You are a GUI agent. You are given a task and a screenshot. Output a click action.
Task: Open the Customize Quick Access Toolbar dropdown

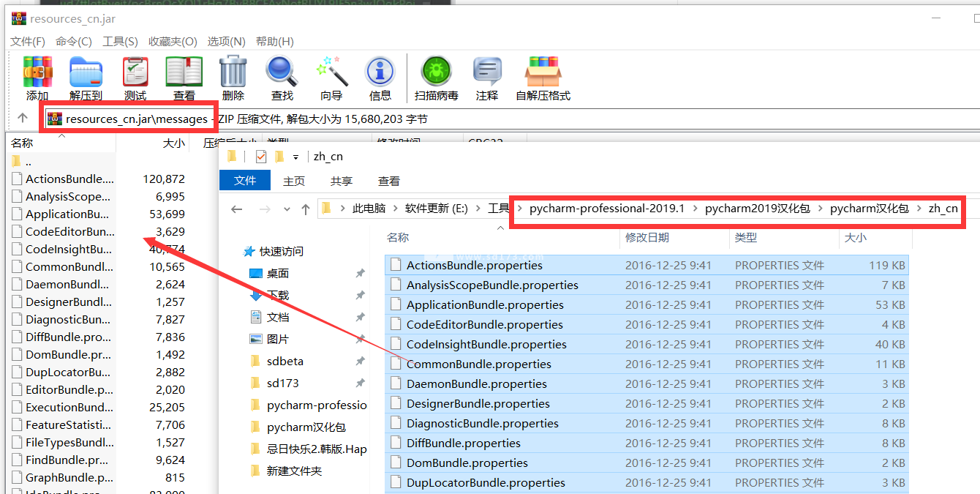(295, 157)
